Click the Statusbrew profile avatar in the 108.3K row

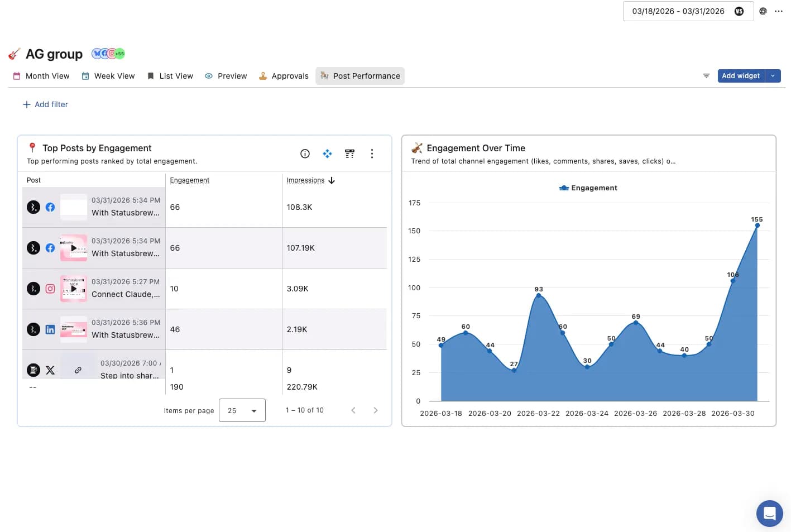(33, 207)
